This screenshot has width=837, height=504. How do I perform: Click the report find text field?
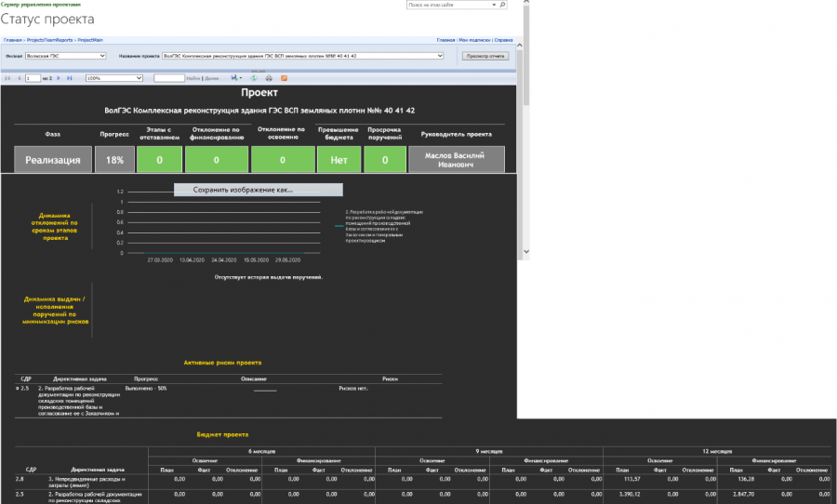(x=169, y=78)
